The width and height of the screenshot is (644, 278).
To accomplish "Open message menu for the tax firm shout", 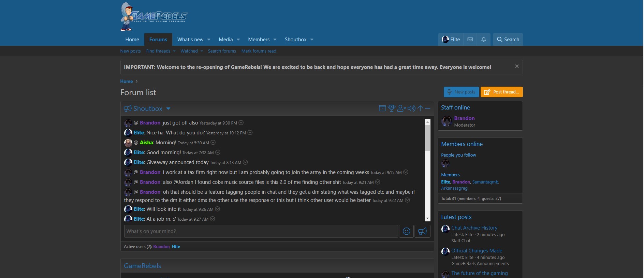I will tap(406, 172).
